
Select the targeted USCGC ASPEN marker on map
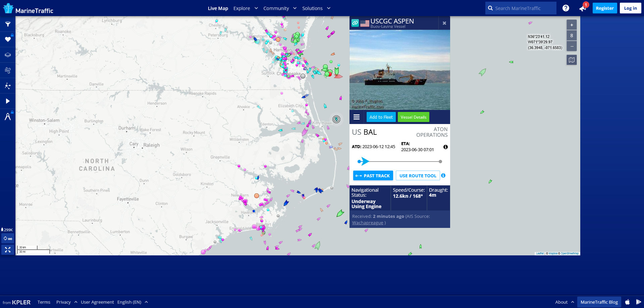click(x=336, y=119)
